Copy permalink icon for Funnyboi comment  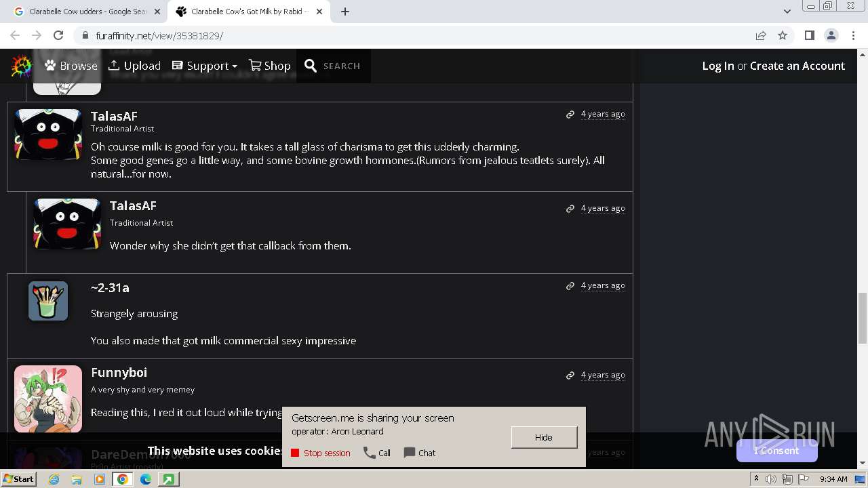570,375
